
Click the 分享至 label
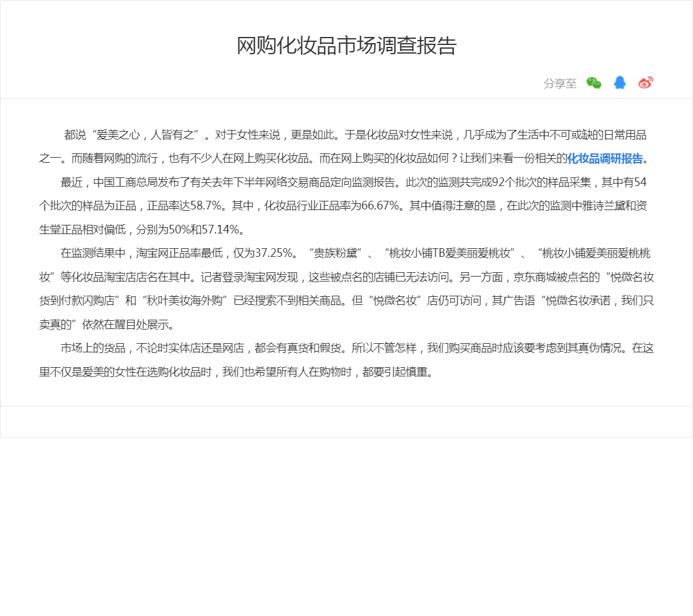[x=560, y=83]
